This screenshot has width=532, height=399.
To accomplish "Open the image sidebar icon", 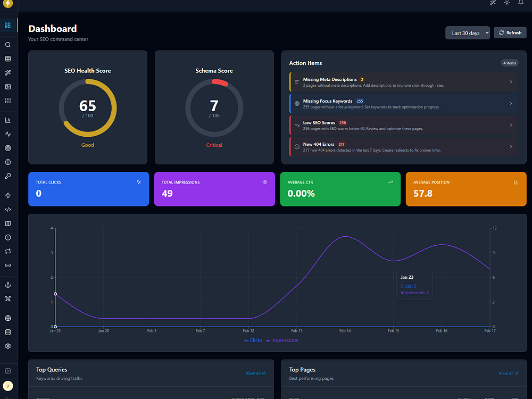I will click(8, 87).
